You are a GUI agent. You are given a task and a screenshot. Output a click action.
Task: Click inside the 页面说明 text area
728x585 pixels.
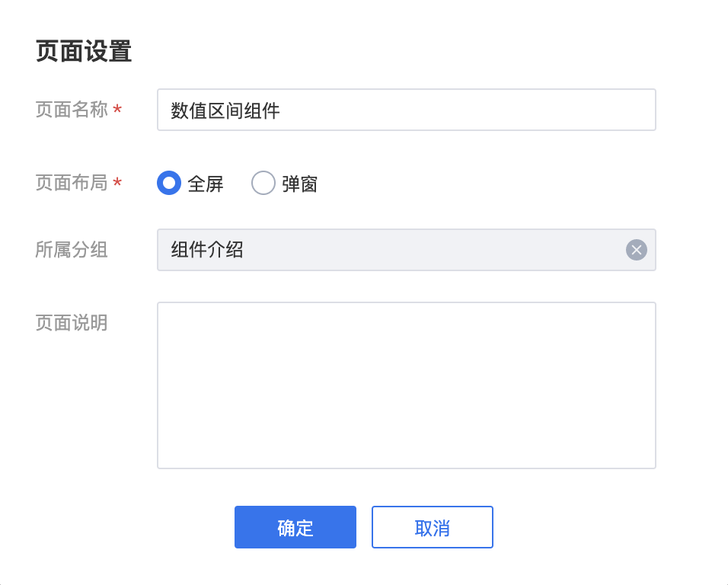point(406,385)
